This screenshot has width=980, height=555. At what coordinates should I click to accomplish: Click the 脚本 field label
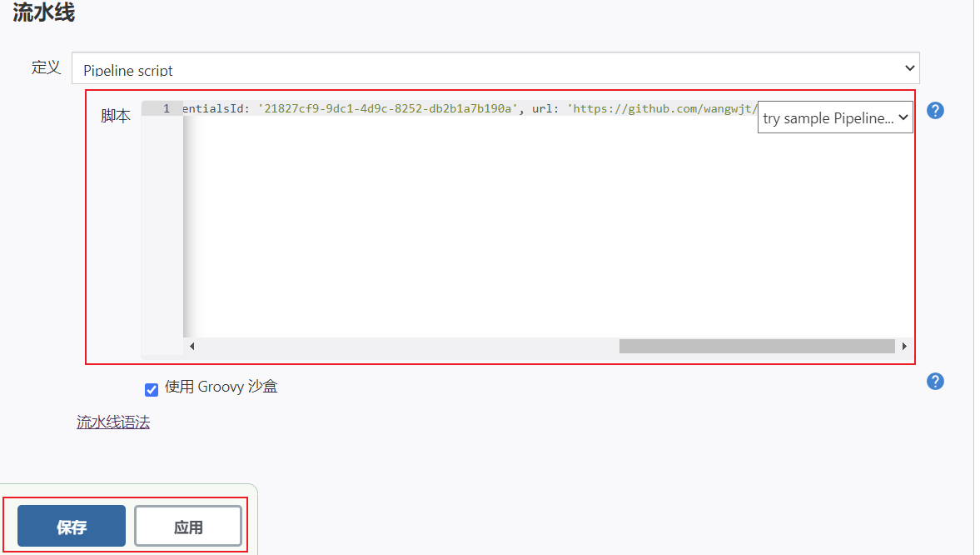coord(116,116)
